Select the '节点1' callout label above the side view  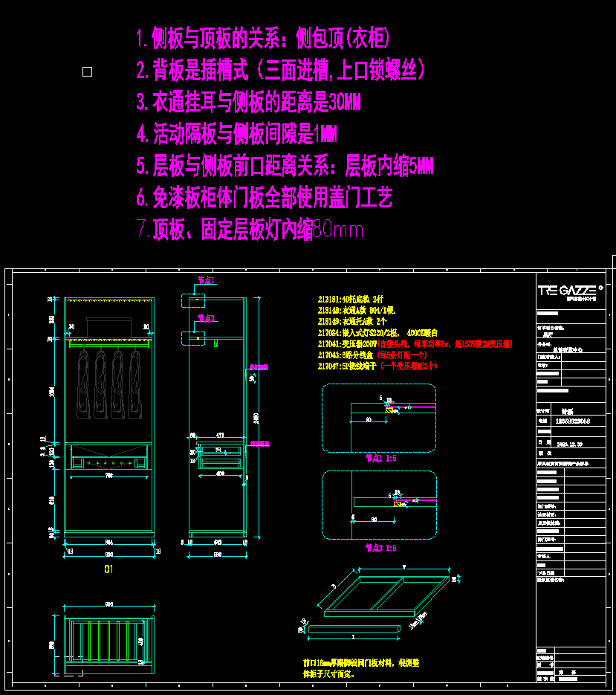[206, 280]
